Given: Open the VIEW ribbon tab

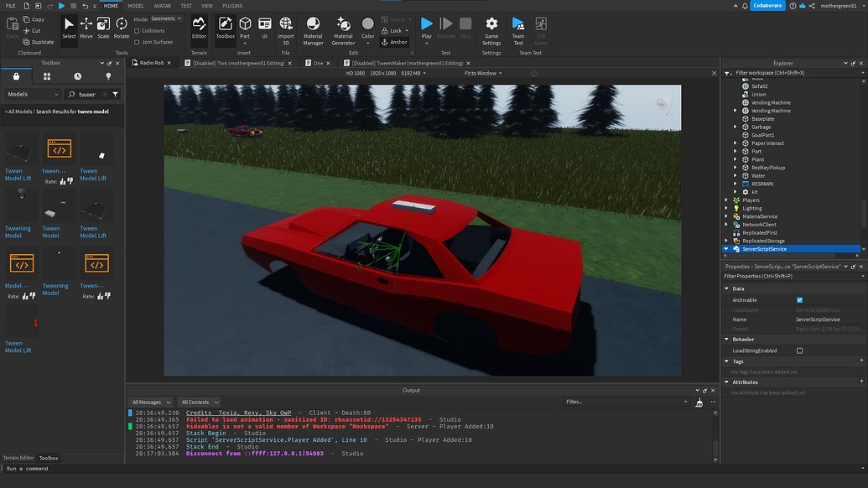Looking at the screenshot, I should click(x=207, y=6).
